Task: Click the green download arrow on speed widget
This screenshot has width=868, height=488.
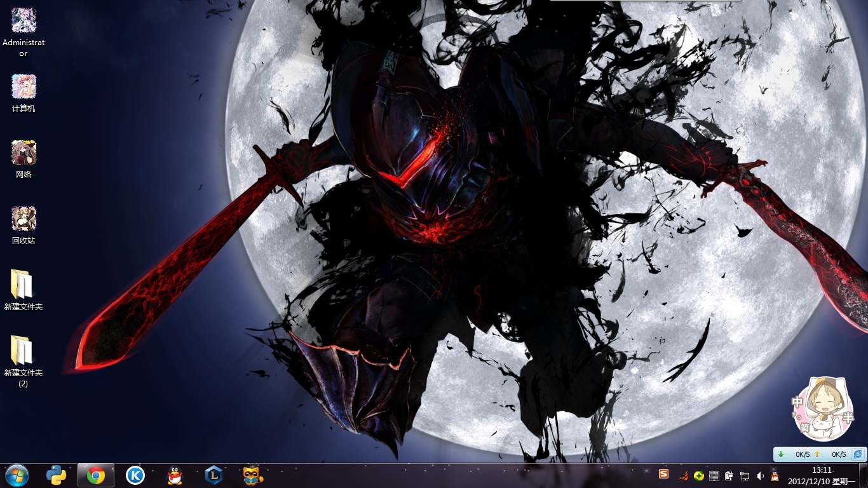Action: tap(780, 454)
